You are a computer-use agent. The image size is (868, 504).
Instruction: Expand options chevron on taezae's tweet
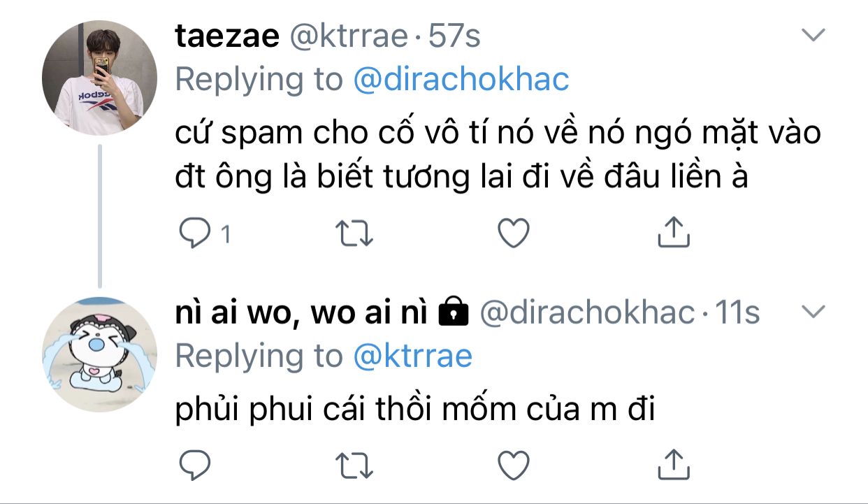pos(812,35)
